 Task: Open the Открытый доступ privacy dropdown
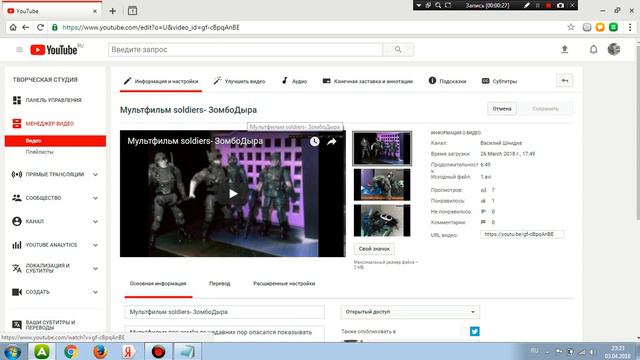(410, 312)
